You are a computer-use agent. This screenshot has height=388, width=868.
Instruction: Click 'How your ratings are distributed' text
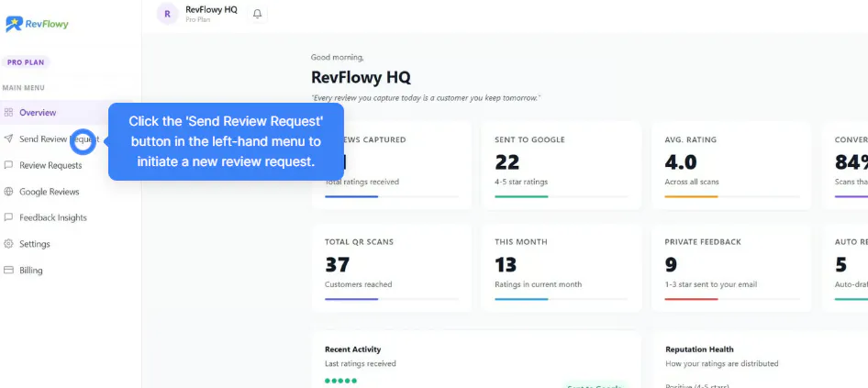722,363
